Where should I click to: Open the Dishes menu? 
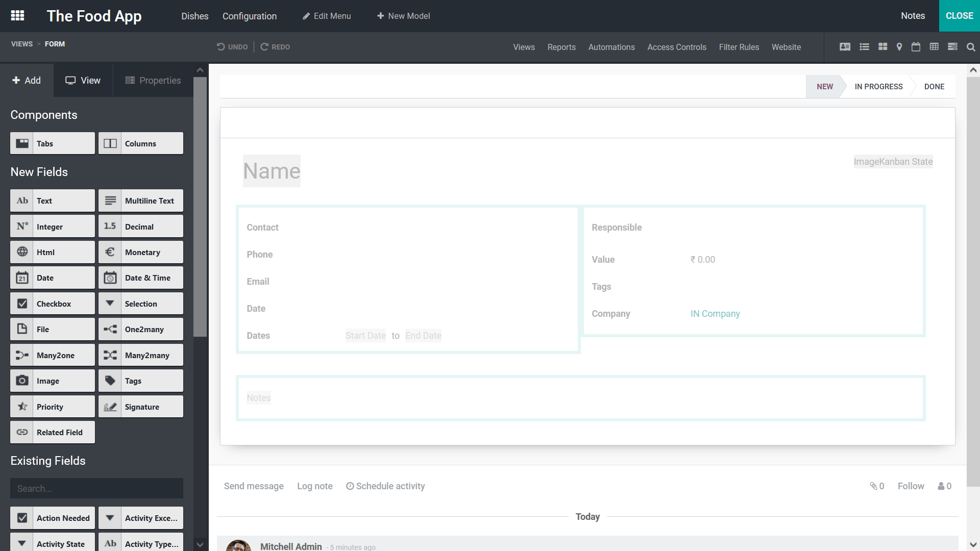tap(195, 16)
